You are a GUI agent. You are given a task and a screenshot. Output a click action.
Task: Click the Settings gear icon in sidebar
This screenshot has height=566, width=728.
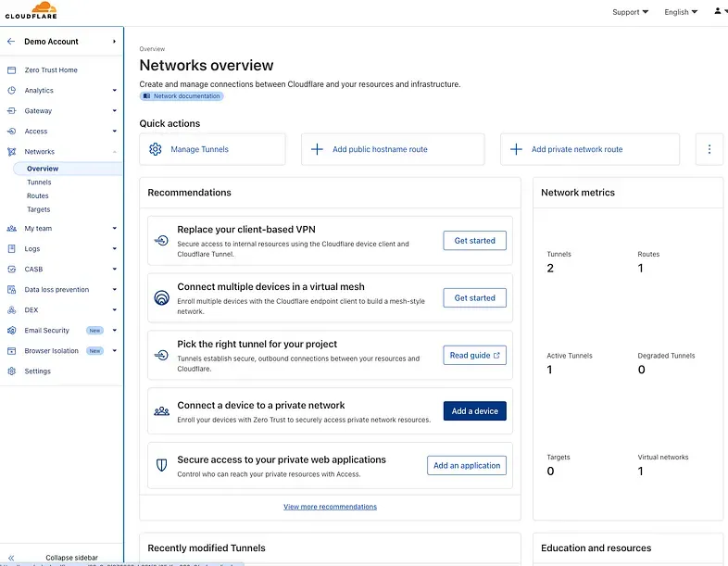[11, 371]
